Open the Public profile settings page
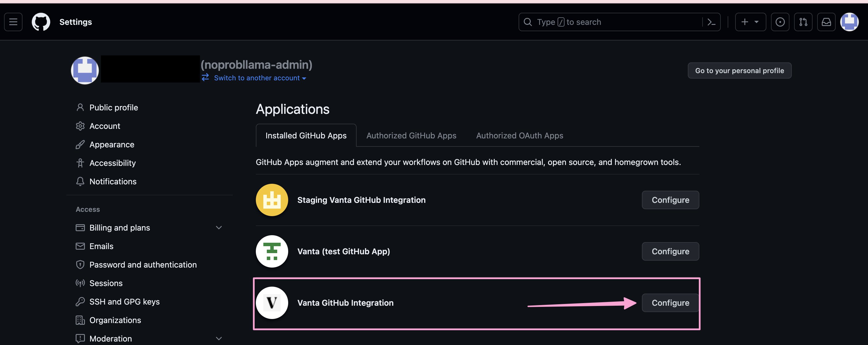Image resolution: width=868 pixels, height=345 pixels. (113, 107)
